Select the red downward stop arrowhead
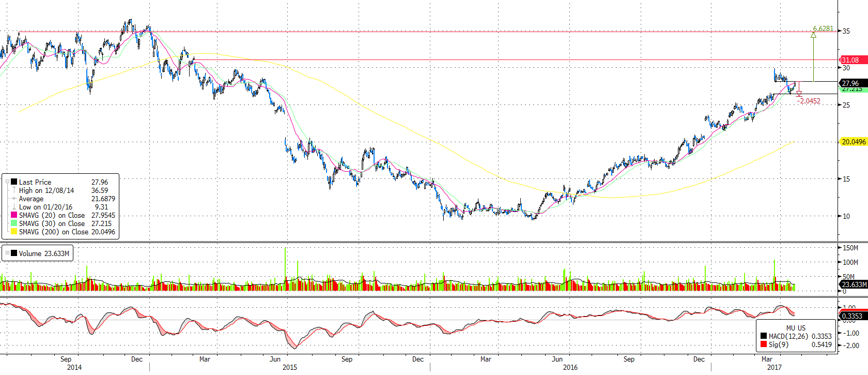This screenshot has width=868, height=375. click(799, 94)
